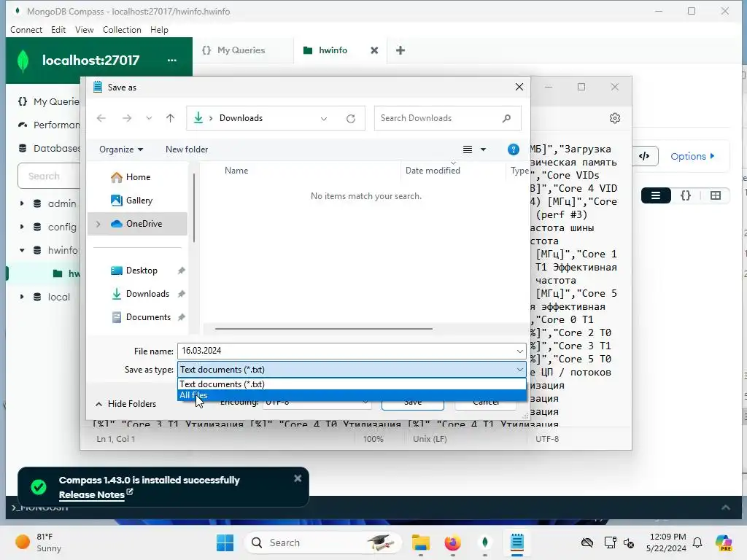Screen dimensions: 747x560
Task: Open My Queries in Compass sidebar
Action: click(x=48, y=101)
